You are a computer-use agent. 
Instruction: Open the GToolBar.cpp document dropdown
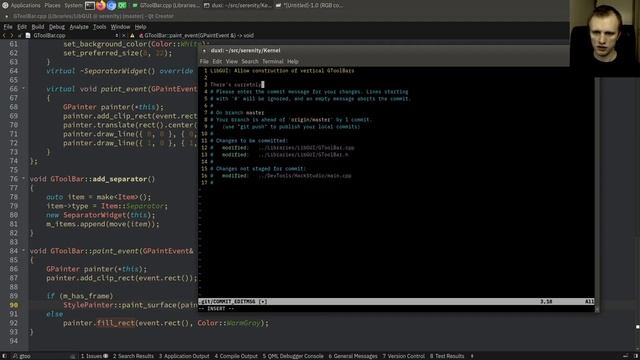pyautogui.click(x=72, y=36)
